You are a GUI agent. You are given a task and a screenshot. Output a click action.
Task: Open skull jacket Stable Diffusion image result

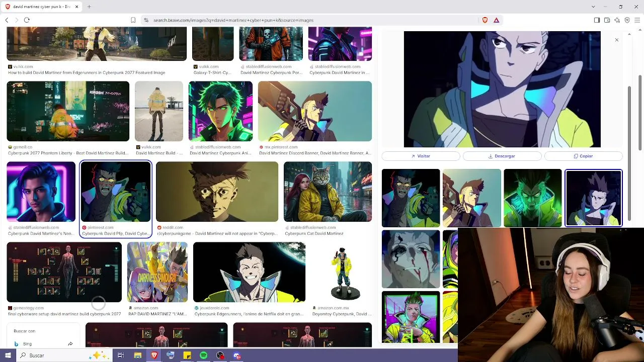pyautogui.click(x=271, y=44)
